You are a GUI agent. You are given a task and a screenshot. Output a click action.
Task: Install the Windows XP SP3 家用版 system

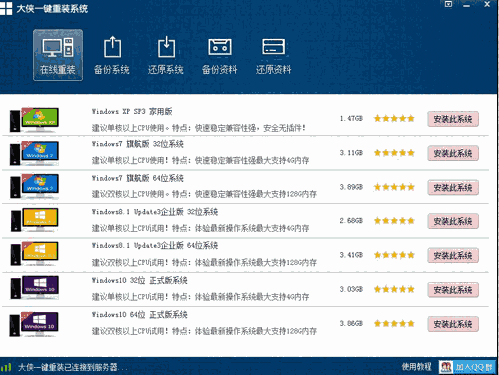[x=453, y=119]
